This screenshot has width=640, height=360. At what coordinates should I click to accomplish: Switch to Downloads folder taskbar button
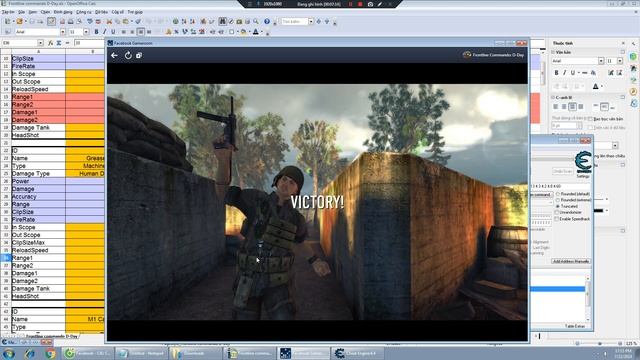(x=194, y=353)
